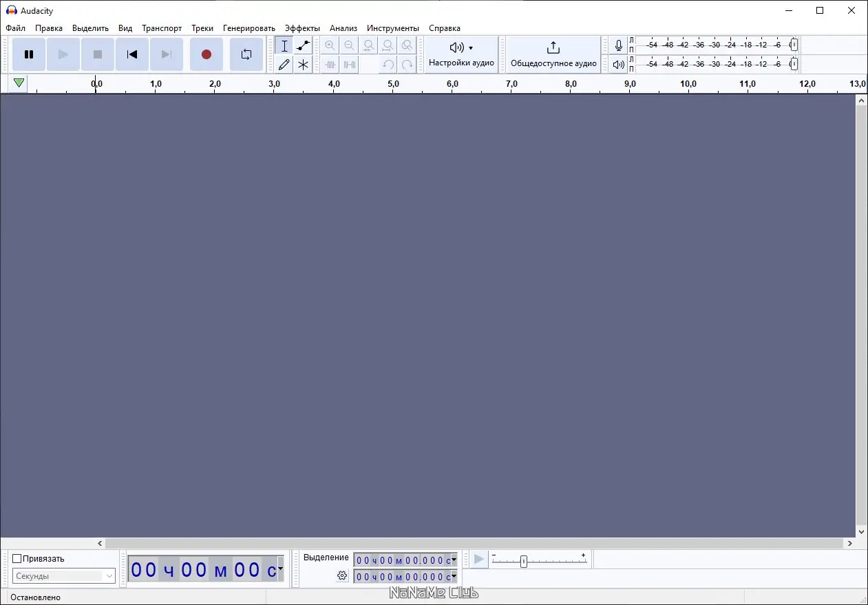This screenshot has width=868, height=605.
Task: Open the Инструменты menu
Action: 393,28
